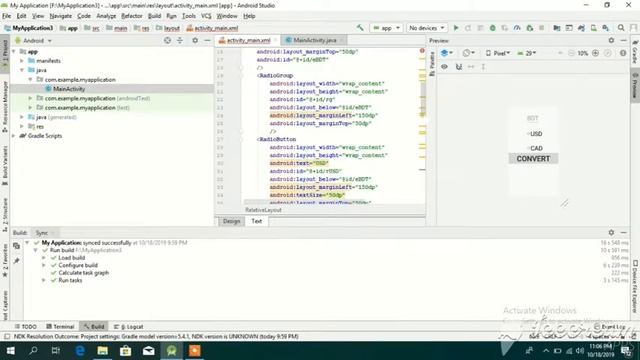Open Microsoft Edge from taskbar
640x360 pixels.
(80, 351)
